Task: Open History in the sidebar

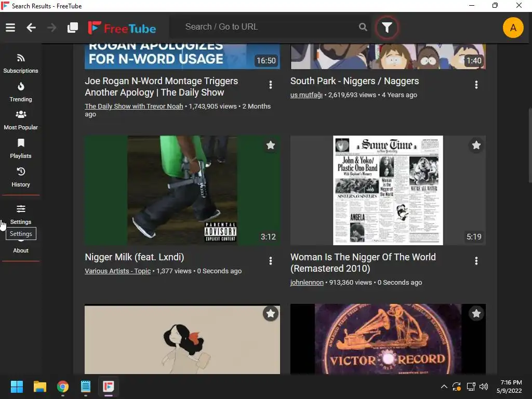Action: pos(21,177)
